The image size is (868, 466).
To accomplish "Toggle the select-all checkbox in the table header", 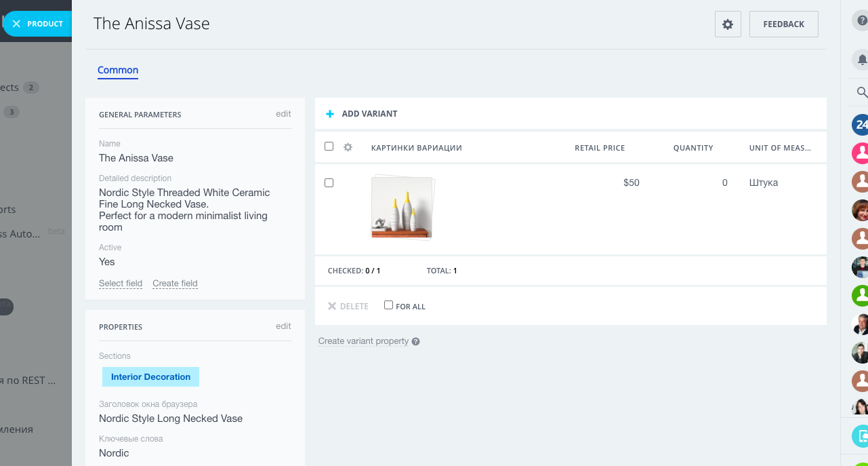I will (329, 147).
